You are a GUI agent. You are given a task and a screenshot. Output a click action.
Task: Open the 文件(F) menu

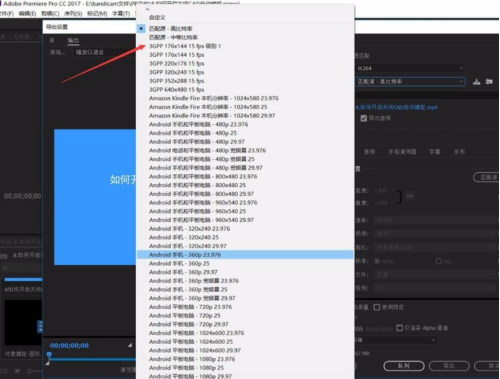point(7,14)
